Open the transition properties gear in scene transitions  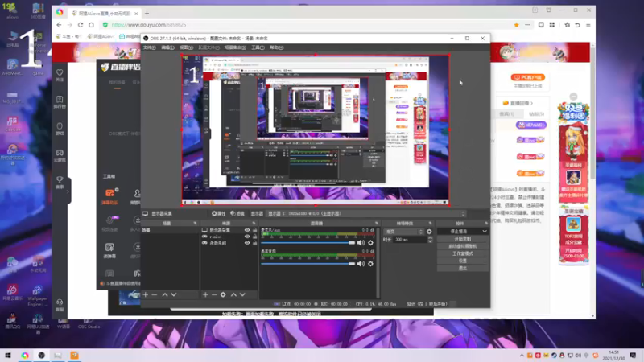(x=429, y=232)
